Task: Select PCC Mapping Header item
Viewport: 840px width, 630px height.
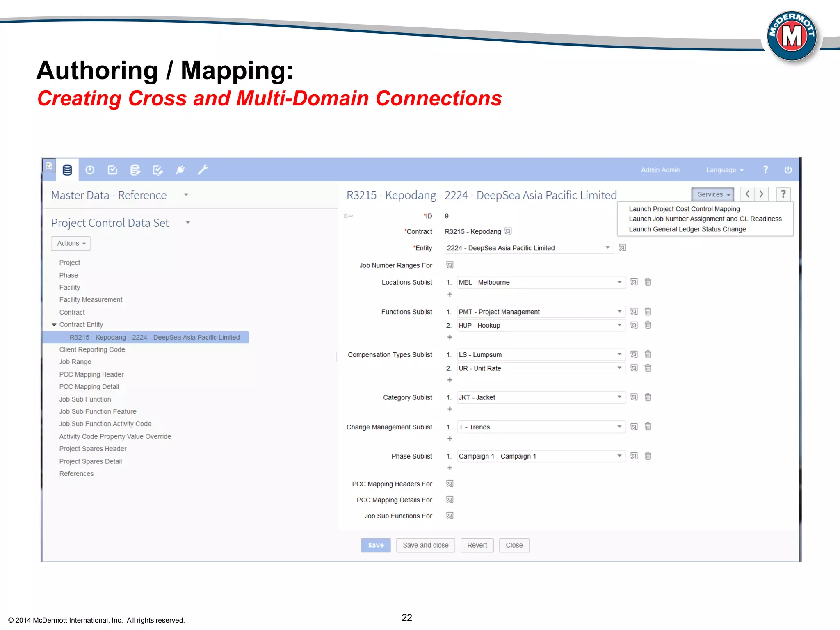Action: pyautogui.click(x=91, y=374)
